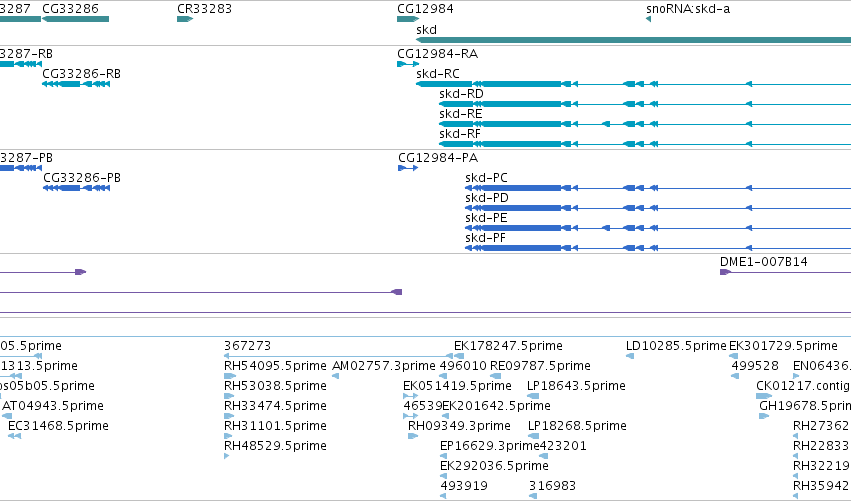Click the 499528 EST label
Viewport: 851px width, 501px height.
(x=755, y=366)
